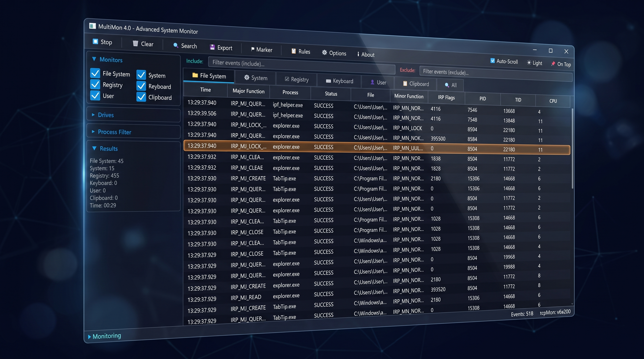Click the Stop button label
This screenshot has width=644, height=359.
106,42
